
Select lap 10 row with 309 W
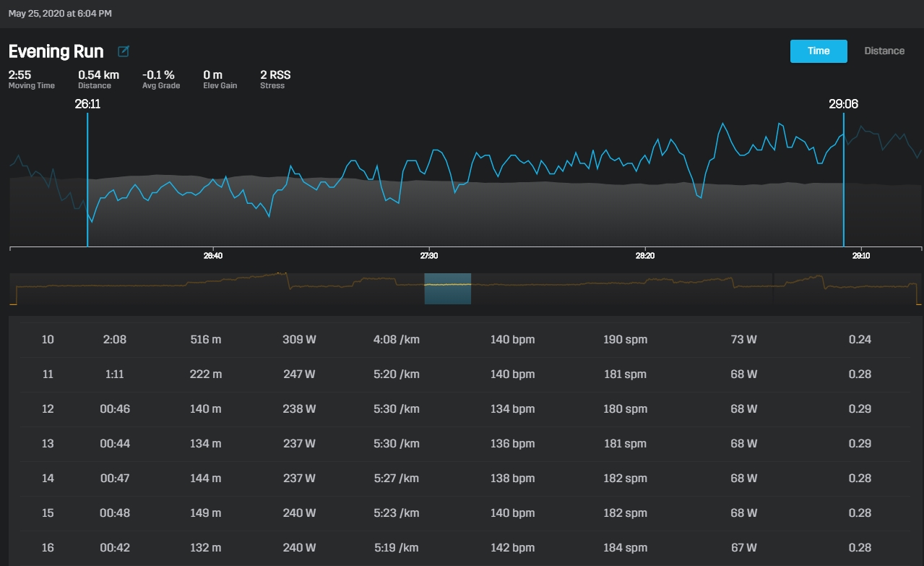pos(462,340)
